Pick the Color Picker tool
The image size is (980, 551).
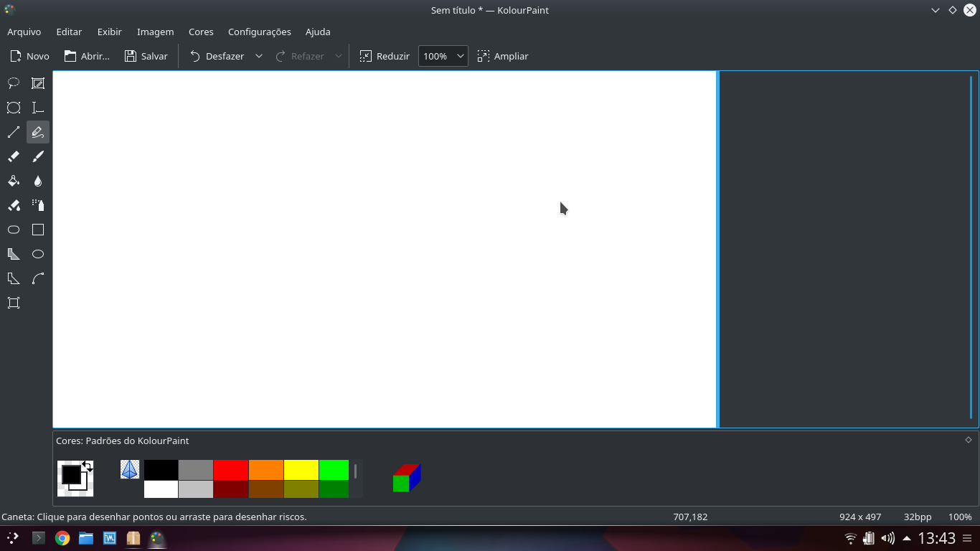(37, 181)
